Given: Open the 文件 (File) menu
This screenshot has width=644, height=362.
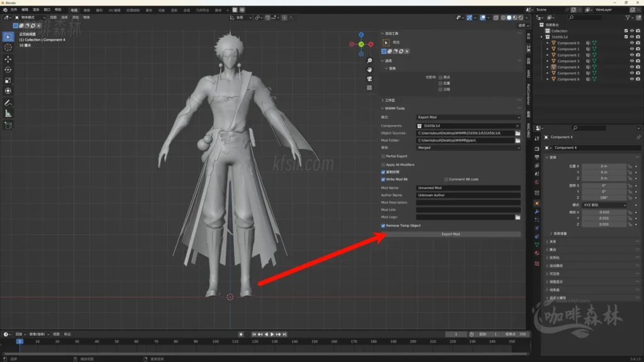Looking at the screenshot, I should pyautogui.click(x=14, y=10).
